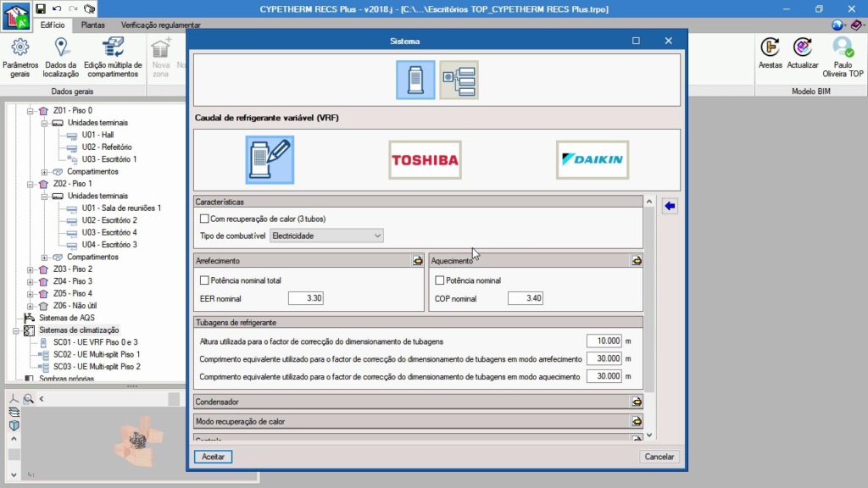Viewport: 868px width, 488px height.
Task: Expand Modo recuperação de calor section
Action: tap(636, 421)
